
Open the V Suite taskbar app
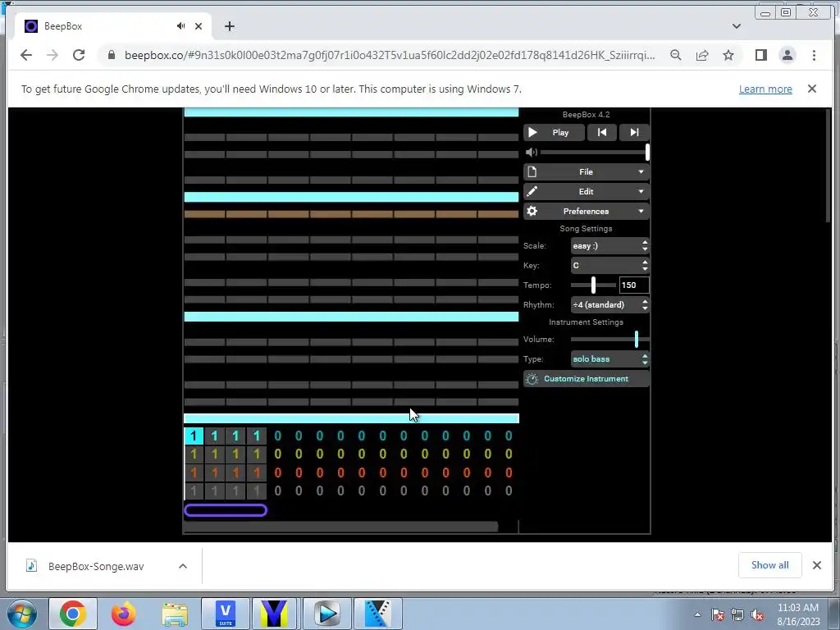point(226,614)
